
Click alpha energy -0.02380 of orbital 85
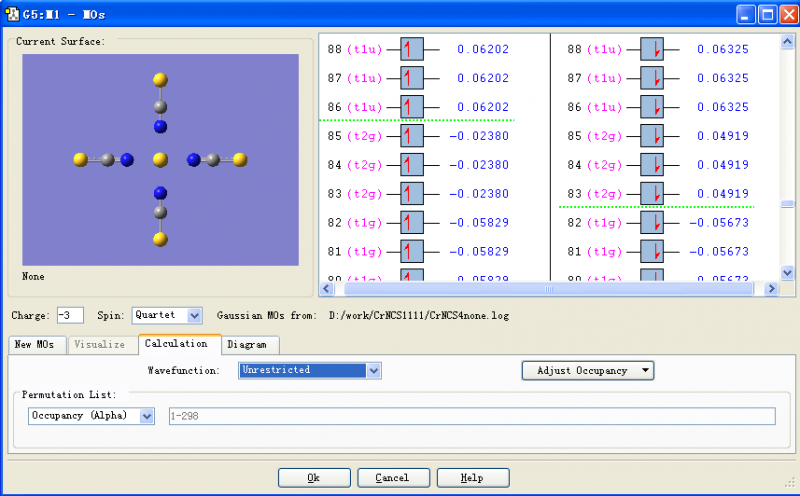coord(479,136)
